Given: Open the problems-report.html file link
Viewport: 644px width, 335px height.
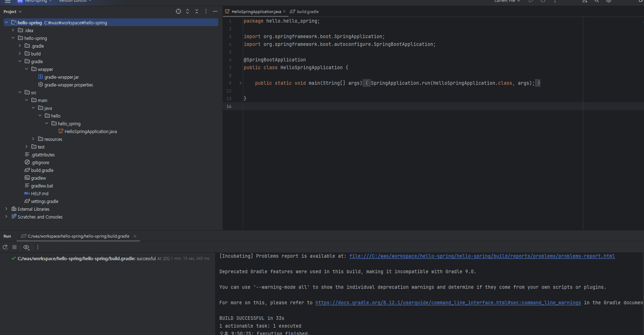Looking at the screenshot, I should [x=482, y=256].
